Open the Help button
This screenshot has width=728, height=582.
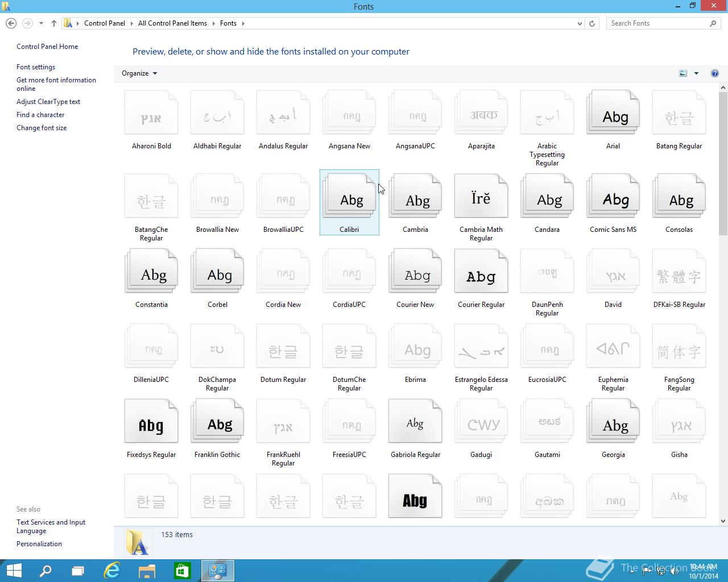(715, 73)
